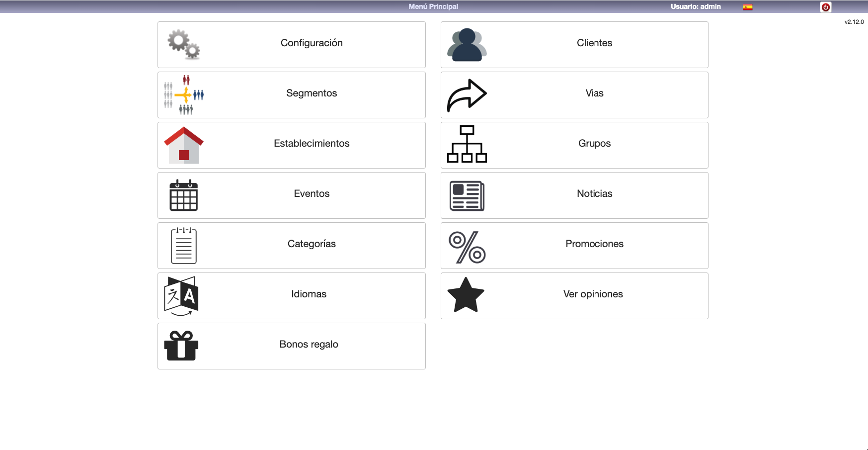Click the gift box icon
The image size is (868, 450).
[x=181, y=346]
